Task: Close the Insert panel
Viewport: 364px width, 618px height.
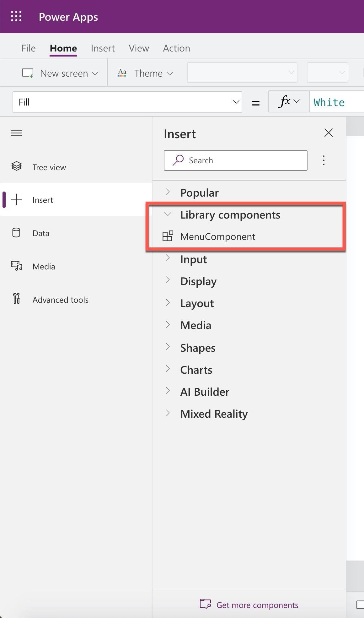Action: (x=329, y=133)
